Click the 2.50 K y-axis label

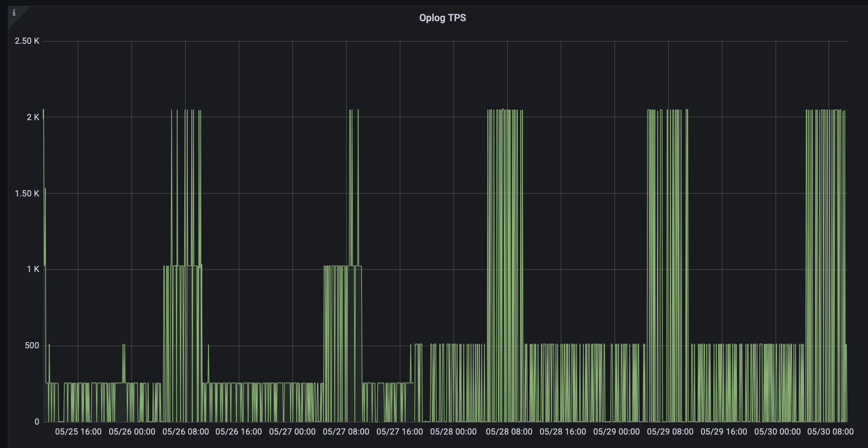point(27,41)
